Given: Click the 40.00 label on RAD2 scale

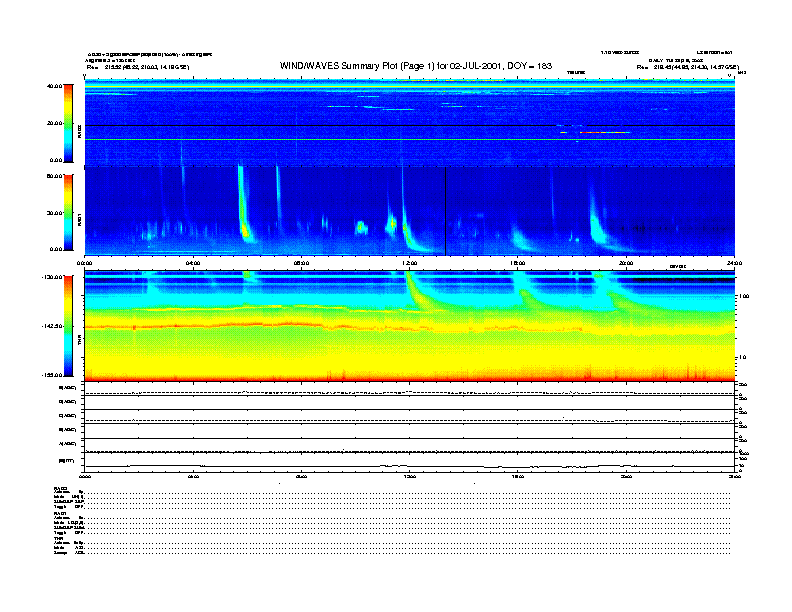Looking at the screenshot, I should pyautogui.click(x=54, y=86).
